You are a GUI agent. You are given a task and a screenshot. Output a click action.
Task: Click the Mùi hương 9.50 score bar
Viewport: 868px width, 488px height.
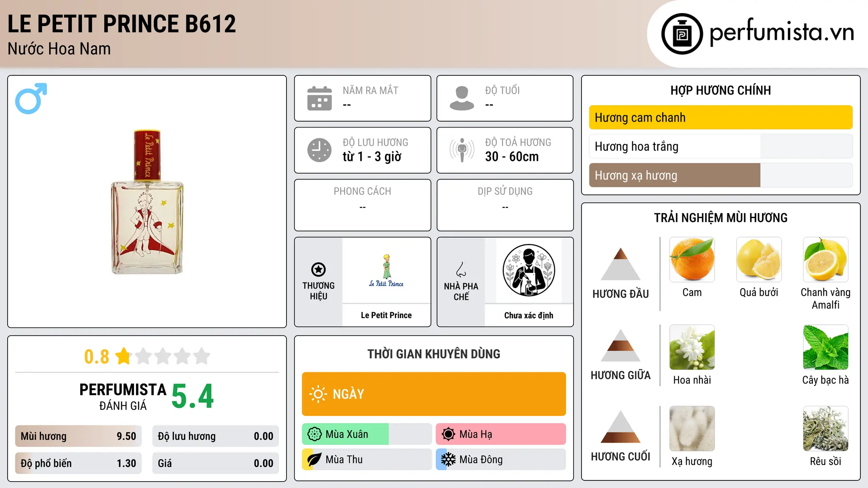click(x=78, y=436)
